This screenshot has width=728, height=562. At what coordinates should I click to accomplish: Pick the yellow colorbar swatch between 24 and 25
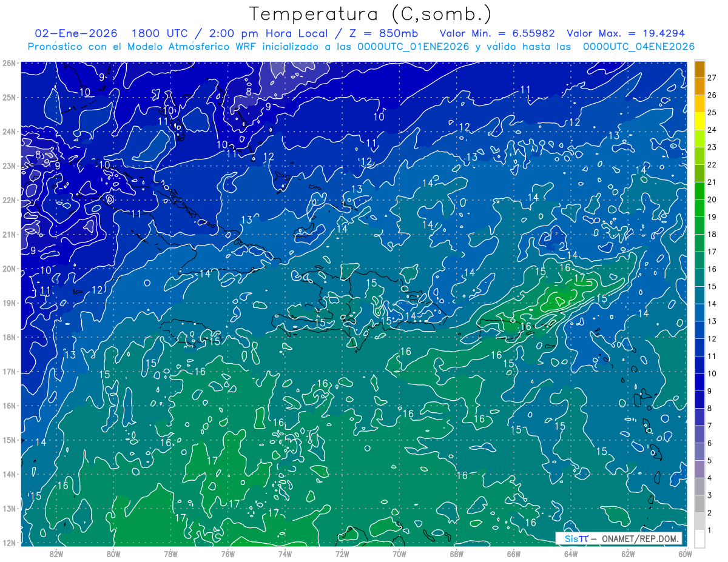(x=699, y=121)
